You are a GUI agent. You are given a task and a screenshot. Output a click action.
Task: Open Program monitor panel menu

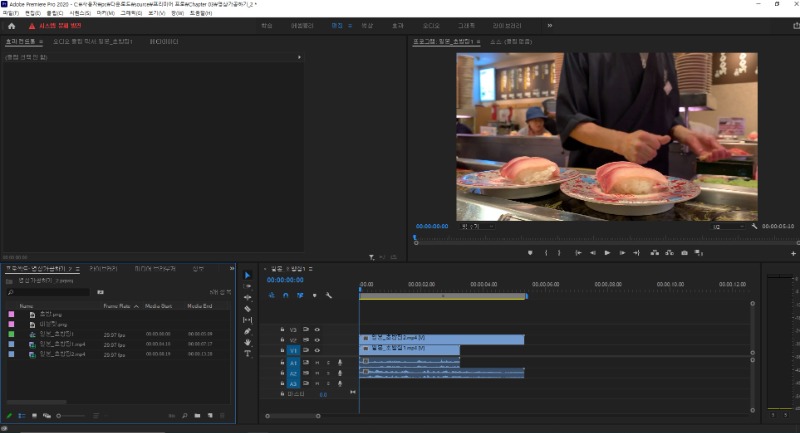tap(479, 41)
